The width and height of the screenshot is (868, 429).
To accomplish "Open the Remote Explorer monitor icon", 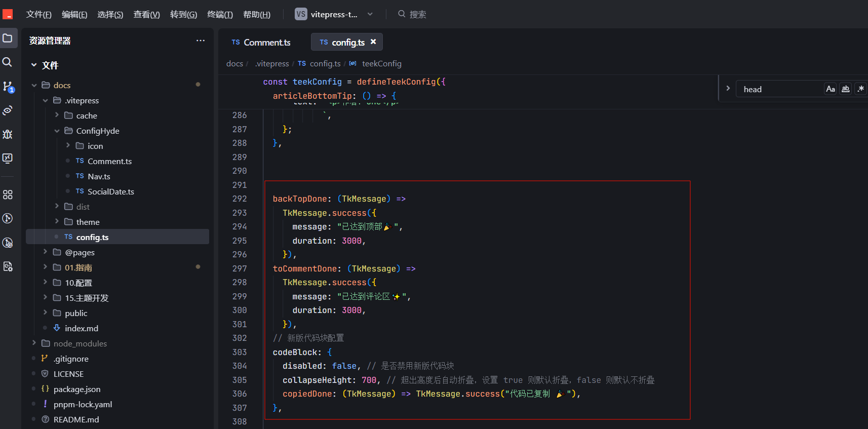I will [x=8, y=158].
